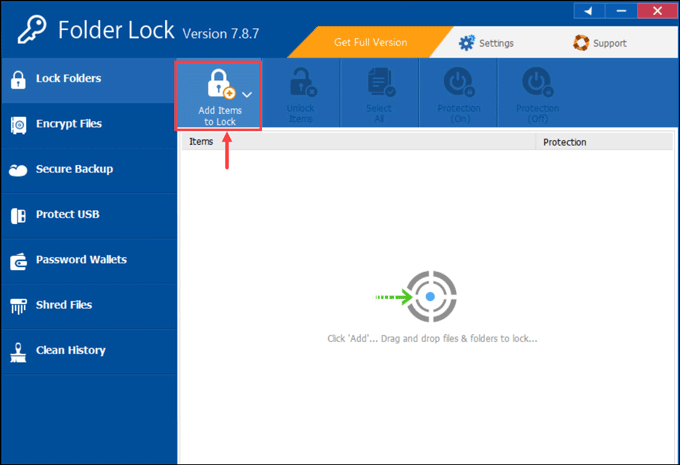Click the Version 7.8.7 label
Viewport: 680px width, 465px height.
click(221, 33)
